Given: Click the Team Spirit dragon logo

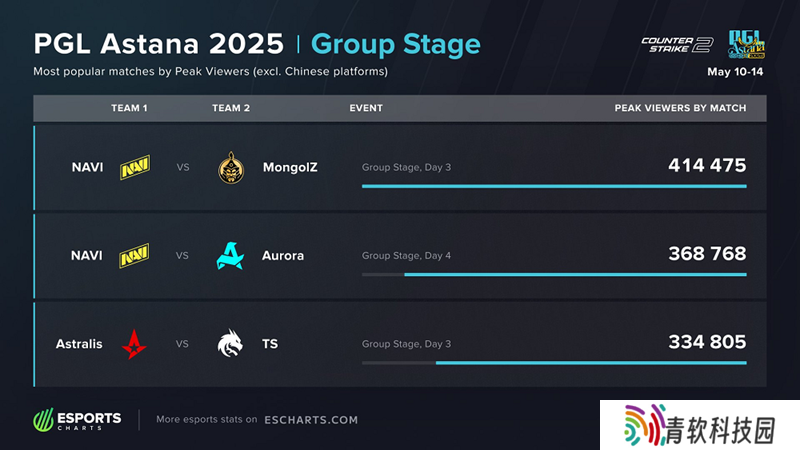Looking at the screenshot, I should tap(230, 344).
